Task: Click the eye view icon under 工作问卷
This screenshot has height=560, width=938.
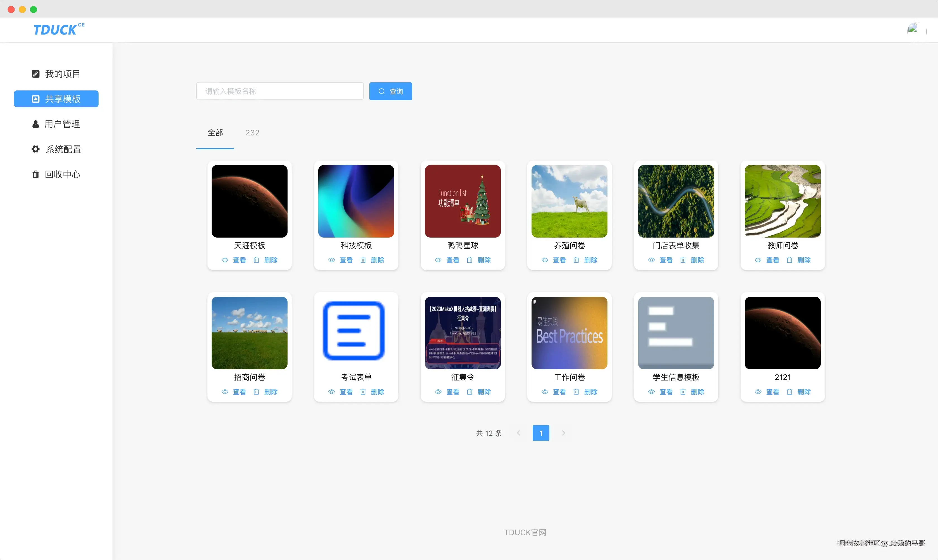Action: click(x=544, y=392)
